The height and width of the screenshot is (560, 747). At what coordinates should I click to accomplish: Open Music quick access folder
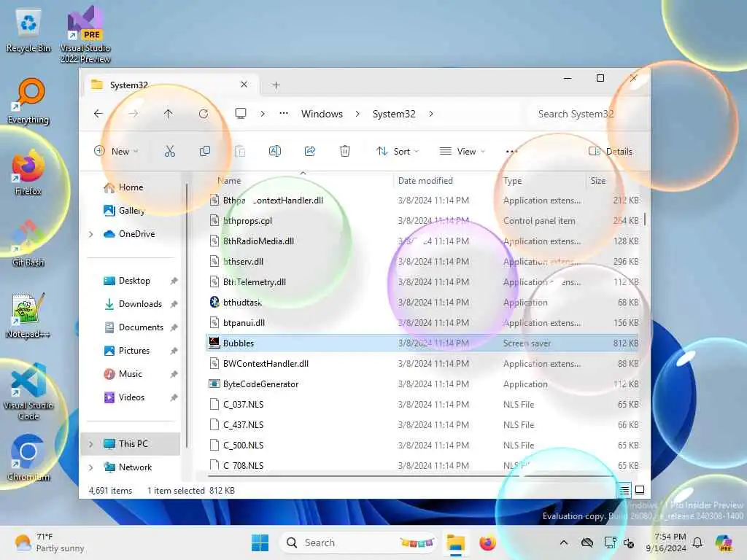[123, 374]
